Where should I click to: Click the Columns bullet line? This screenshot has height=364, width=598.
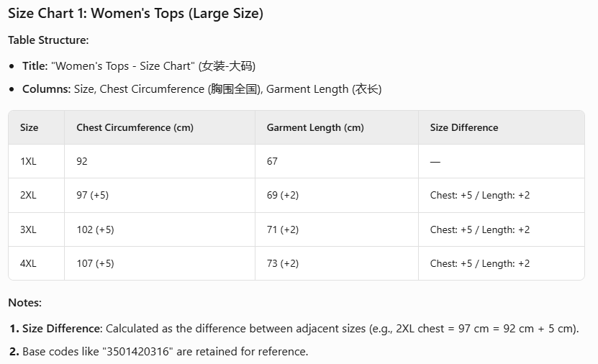[201, 89]
